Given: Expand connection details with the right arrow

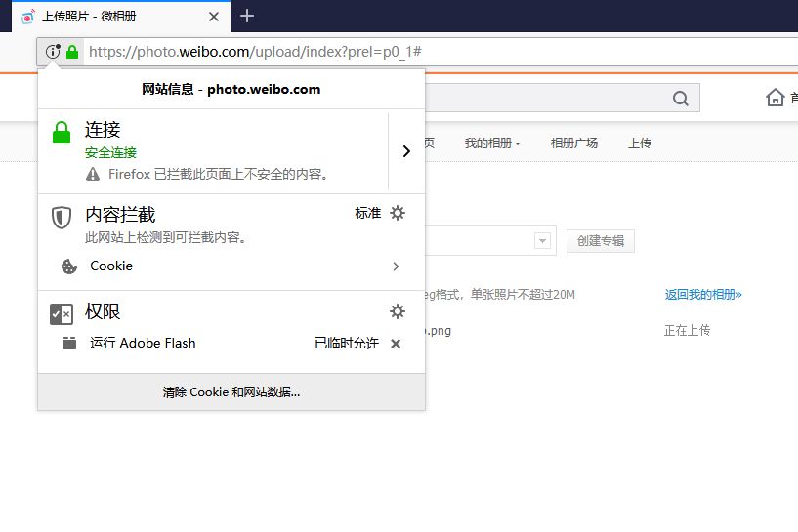Looking at the screenshot, I should pos(406,151).
